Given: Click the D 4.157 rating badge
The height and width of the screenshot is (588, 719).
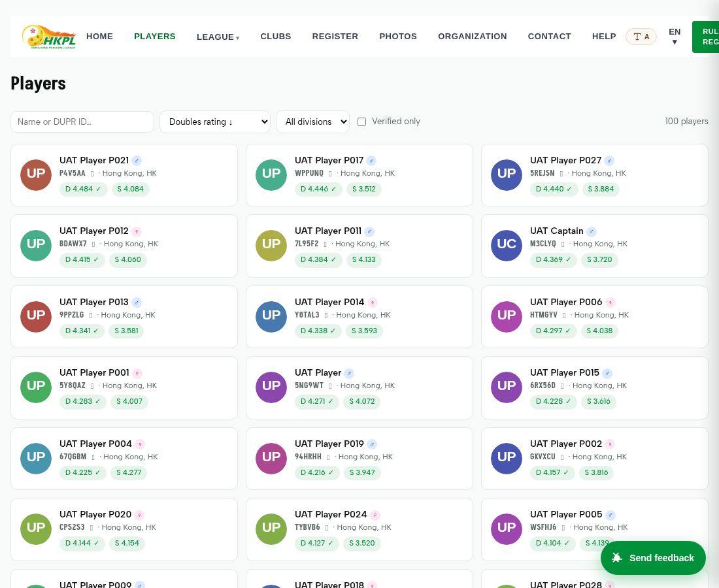Looking at the screenshot, I should click(552, 472).
